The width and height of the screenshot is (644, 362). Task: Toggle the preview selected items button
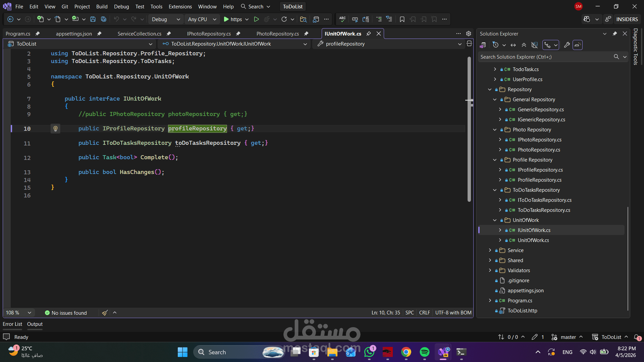(x=577, y=45)
